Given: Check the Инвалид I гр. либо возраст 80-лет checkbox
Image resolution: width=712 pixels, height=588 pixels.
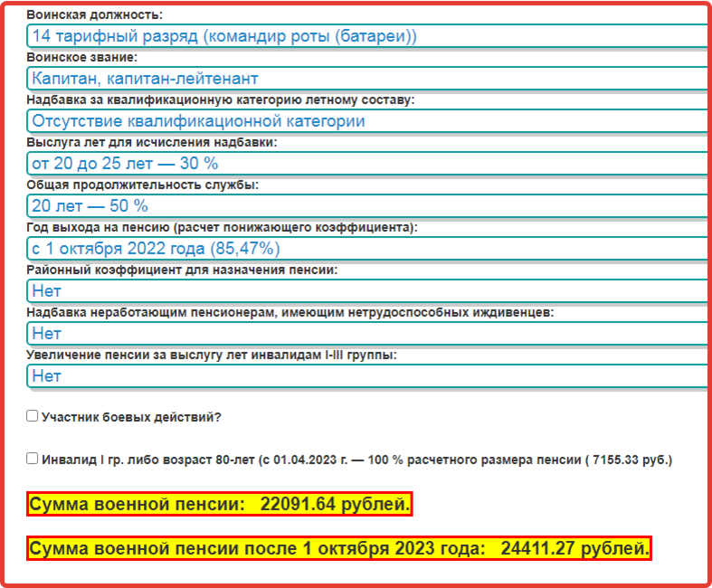Looking at the screenshot, I should pyautogui.click(x=32, y=459).
